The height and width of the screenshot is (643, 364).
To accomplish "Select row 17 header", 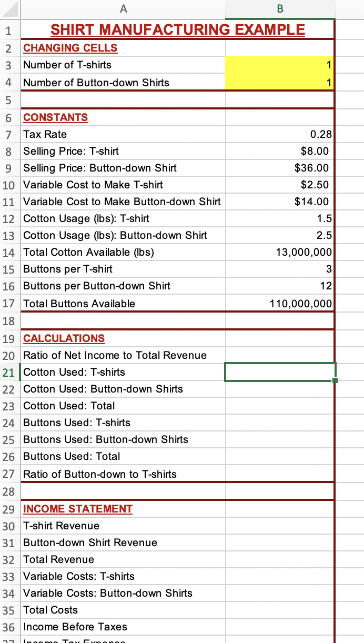I will [x=9, y=304].
